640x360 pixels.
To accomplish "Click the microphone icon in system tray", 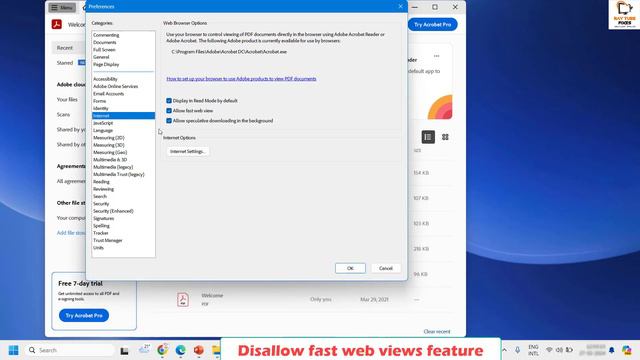I will point(517,350).
